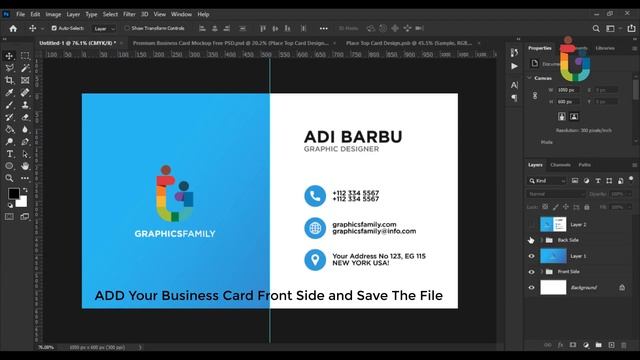Click the Home icon in options bar
This screenshot has height=360, width=640.
(13, 28)
